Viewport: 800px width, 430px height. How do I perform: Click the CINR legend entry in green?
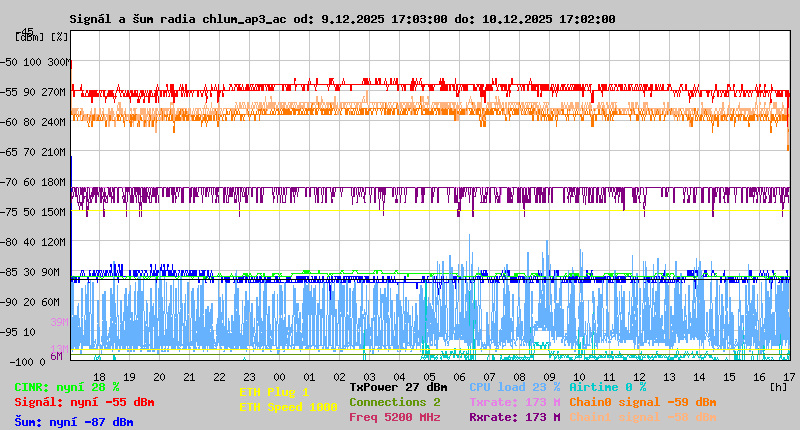pyautogui.click(x=67, y=387)
